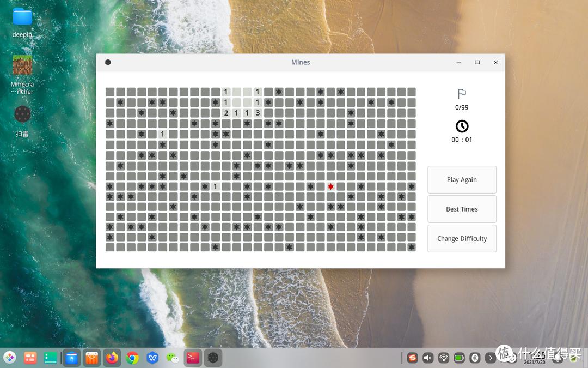Screen dimensions: 588x368
Task: Click the Play Again button
Action: point(462,179)
